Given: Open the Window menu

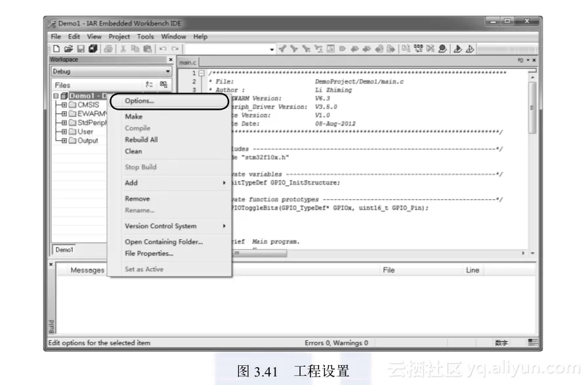Looking at the screenshot, I should pos(173,36).
